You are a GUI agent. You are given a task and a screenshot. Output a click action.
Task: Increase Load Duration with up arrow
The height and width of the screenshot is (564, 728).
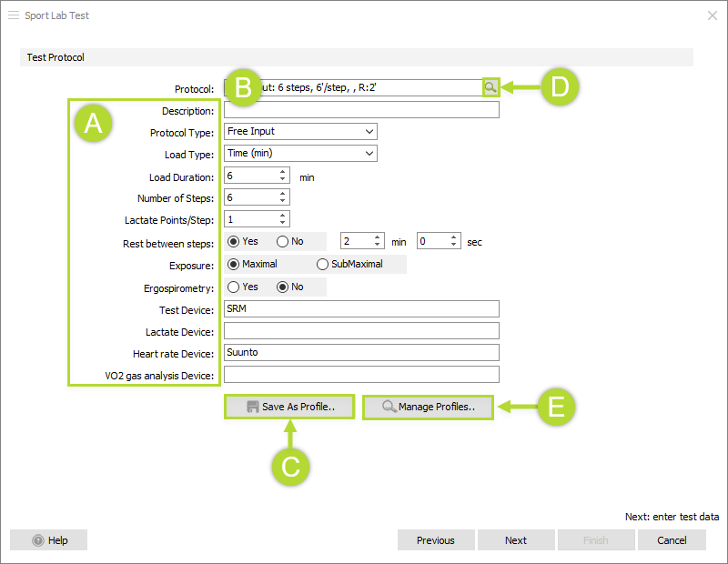click(282, 172)
